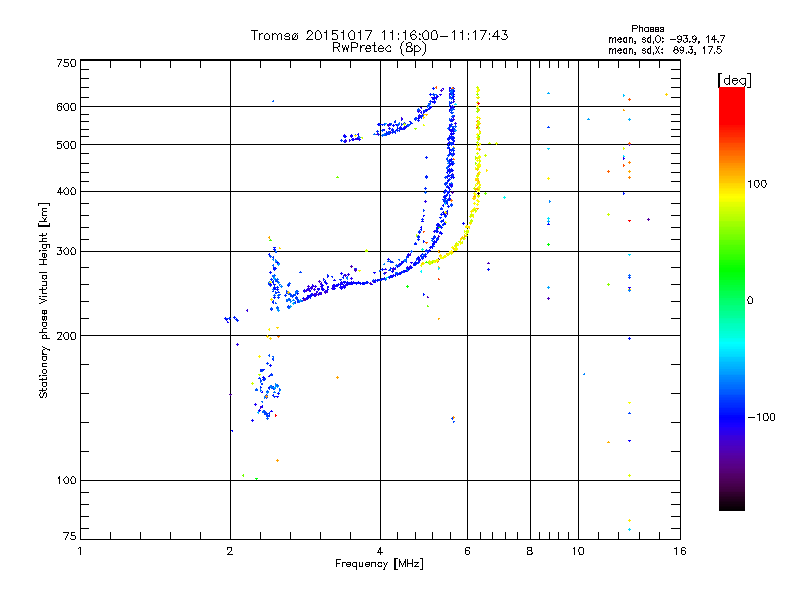Click the x-axis tick label '10'
This screenshot has height=600, width=800.
tap(578, 551)
